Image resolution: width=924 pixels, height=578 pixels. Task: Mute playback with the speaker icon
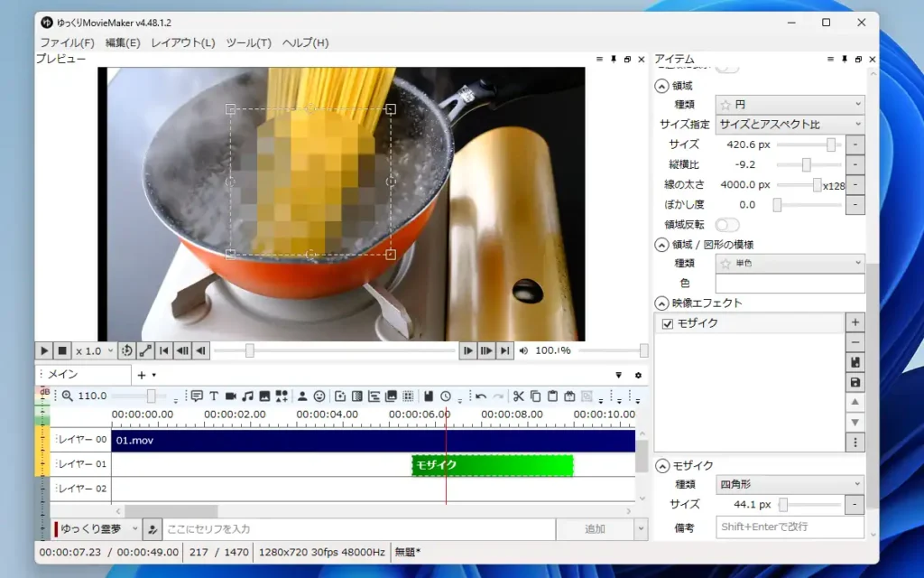tap(522, 350)
